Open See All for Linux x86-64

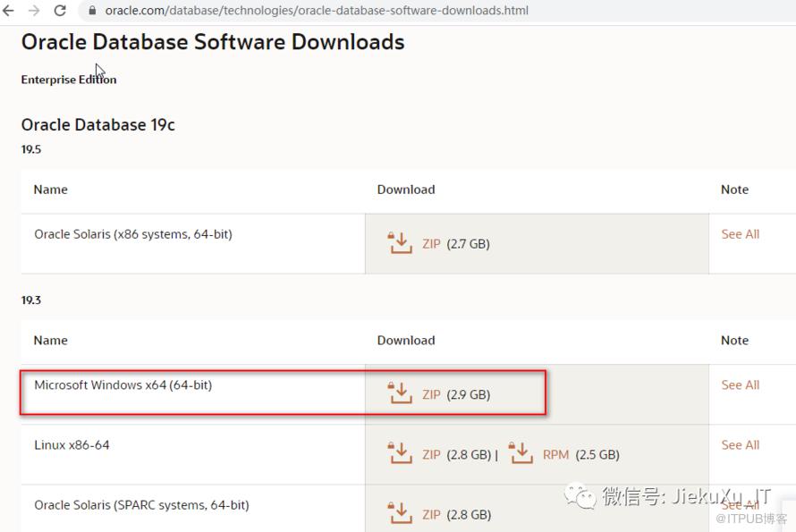(x=740, y=444)
